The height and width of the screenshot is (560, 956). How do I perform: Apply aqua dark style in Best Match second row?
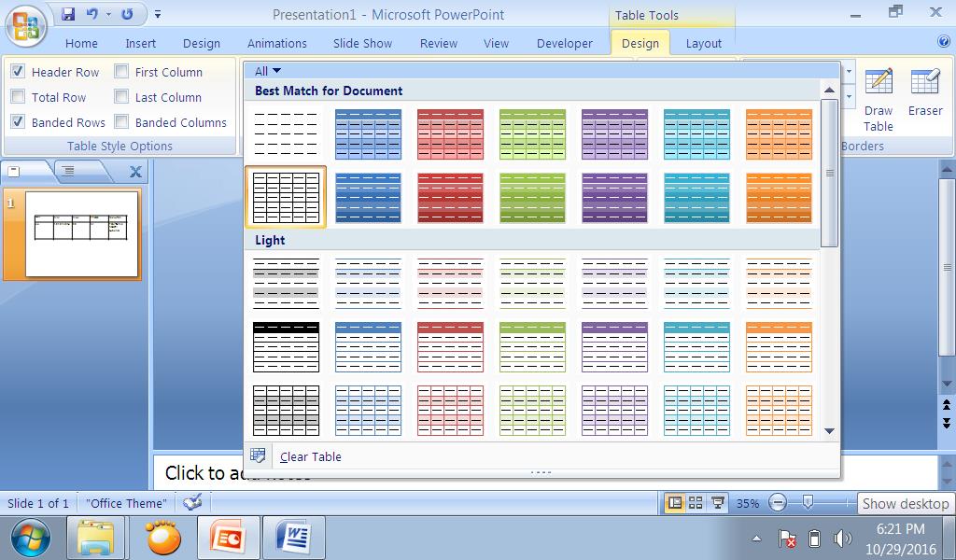696,198
